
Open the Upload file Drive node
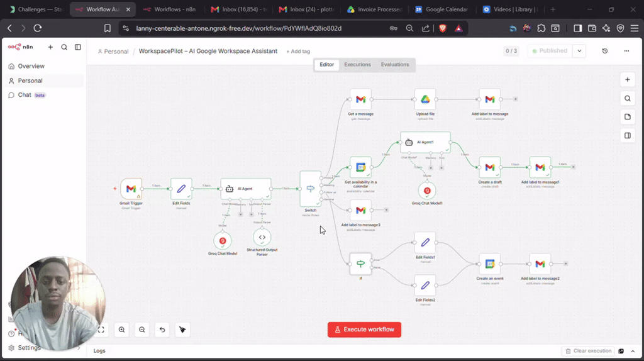(425, 99)
